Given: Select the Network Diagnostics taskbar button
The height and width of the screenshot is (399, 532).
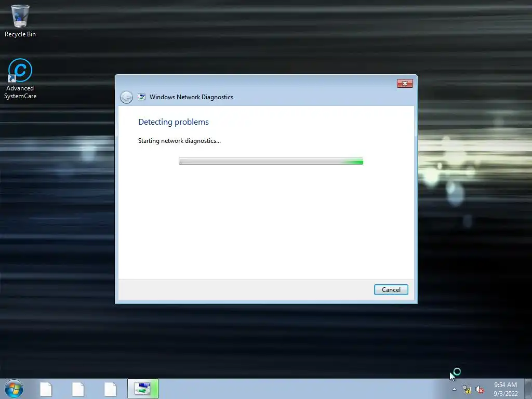Looking at the screenshot, I should click(143, 389).
